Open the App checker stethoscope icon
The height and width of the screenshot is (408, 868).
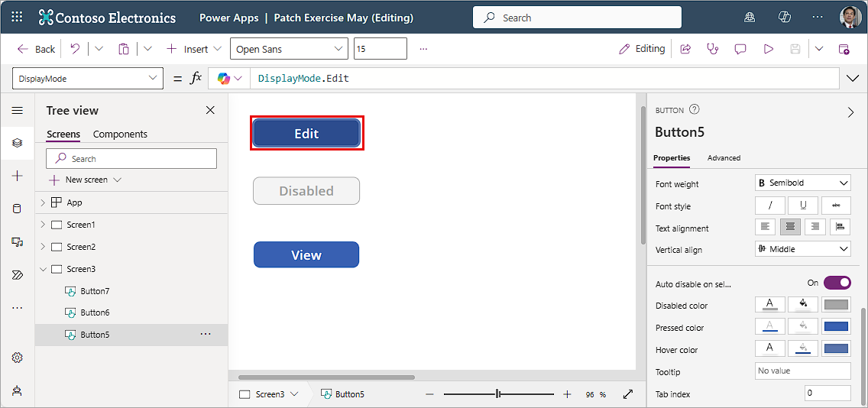(x=713, y=49)
